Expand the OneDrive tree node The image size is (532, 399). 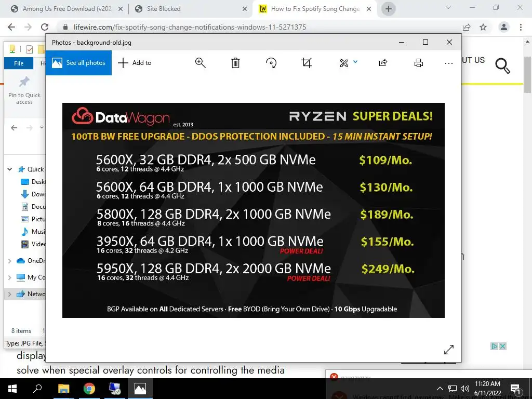pos(9,261)
